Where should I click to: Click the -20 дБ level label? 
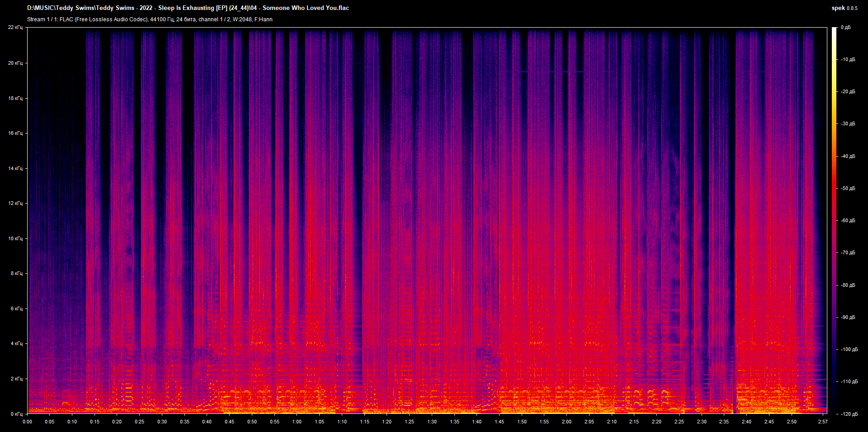tap(848, 92)
